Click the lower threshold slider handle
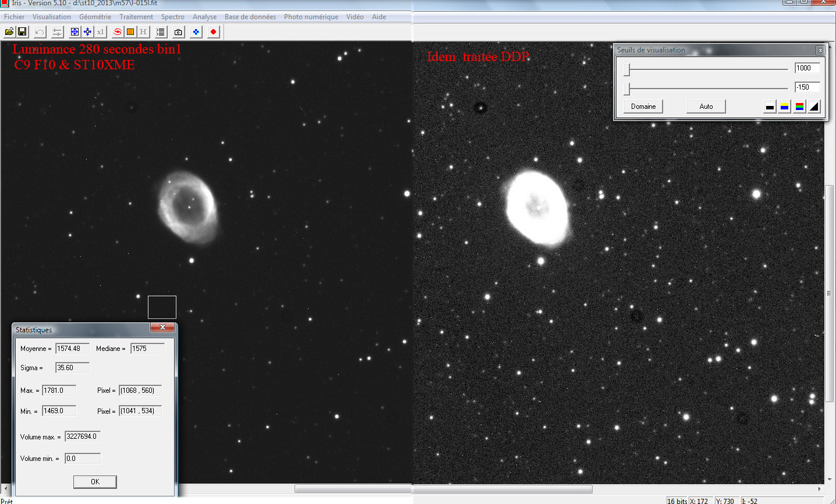The image size is (836, 504). click(627, 89)
